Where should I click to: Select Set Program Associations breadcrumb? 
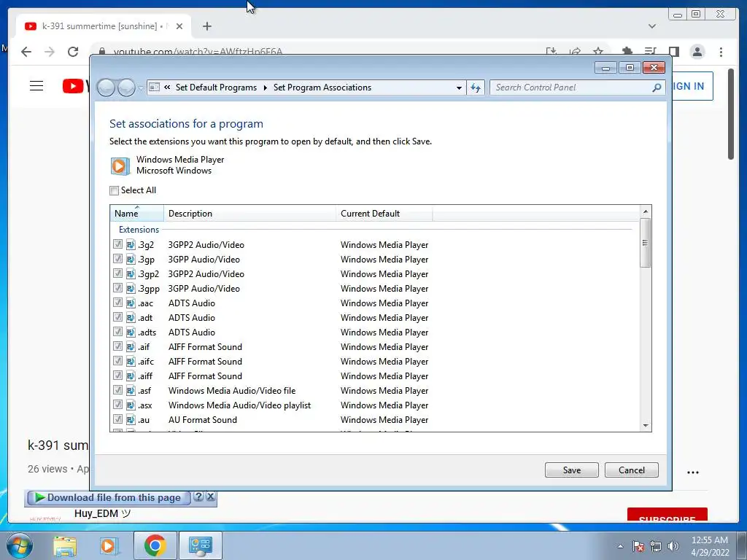click(x=322, y=87)
